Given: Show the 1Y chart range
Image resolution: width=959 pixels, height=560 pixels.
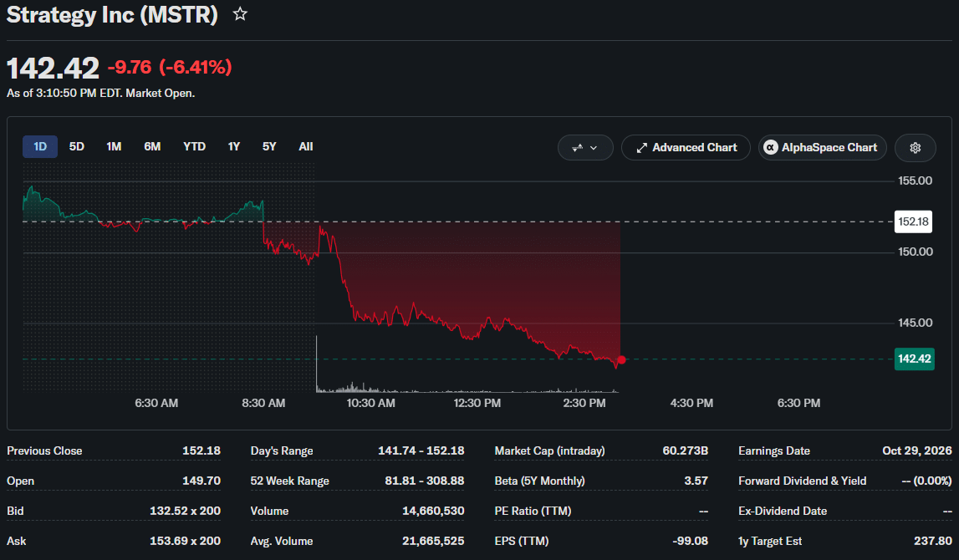Looking at the screenshot, I should [x=233, y=147].
